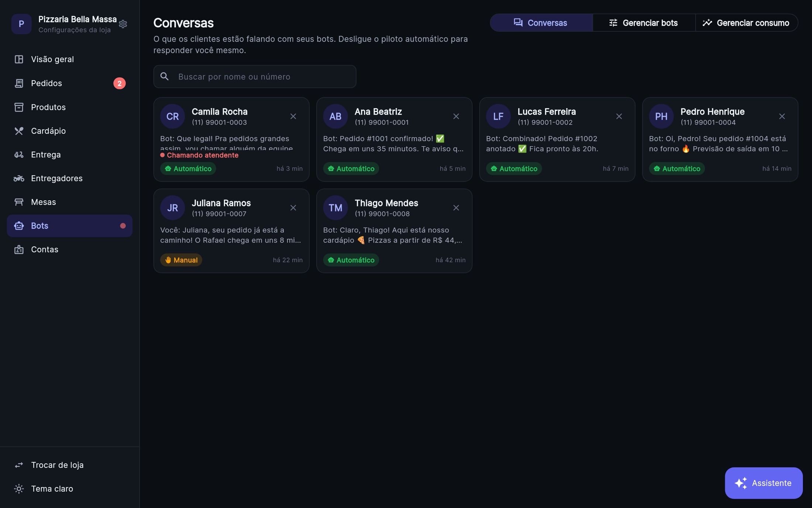Image resolution: width=812 pixels, height=508 pixels.
Task: Close Juliana Ramos conversation card
Action: coord(293,208)
